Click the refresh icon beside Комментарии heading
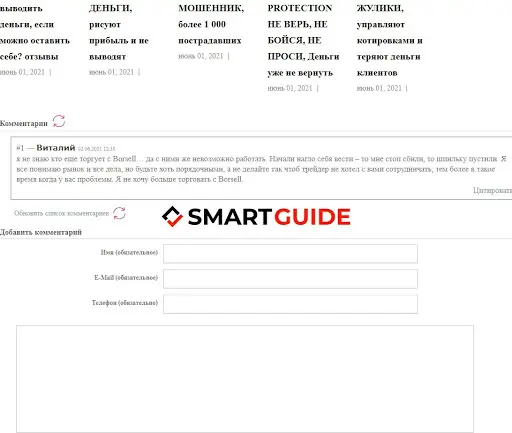This screenshot has height=433, width=512. click(59, 121)
